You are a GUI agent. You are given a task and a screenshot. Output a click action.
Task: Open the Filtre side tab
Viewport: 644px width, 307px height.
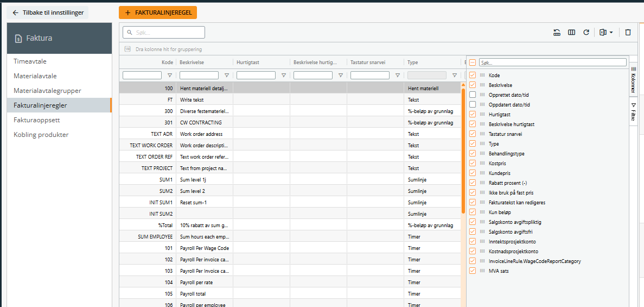click(633, 111)
